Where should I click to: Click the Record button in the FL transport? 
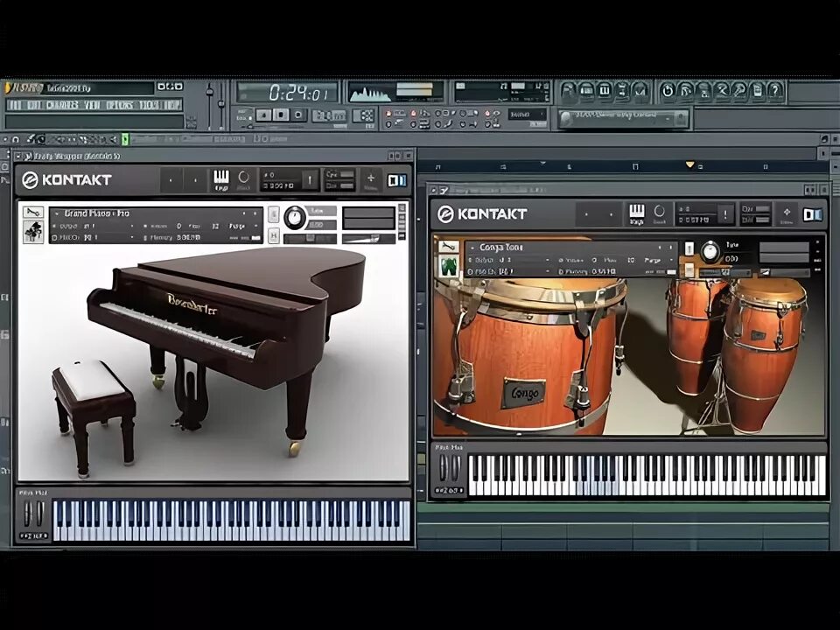tap(299, 115)
